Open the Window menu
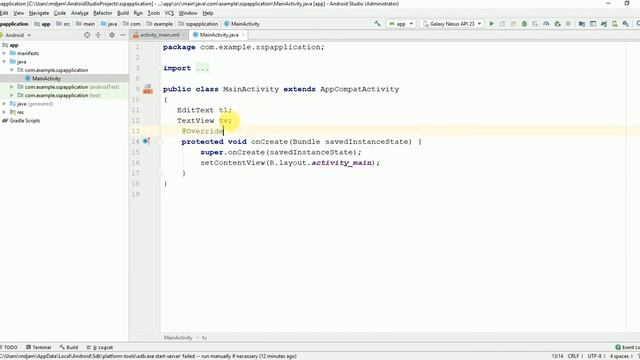The width and height of the screenshot is (640, 360). [x=188, y=13]
